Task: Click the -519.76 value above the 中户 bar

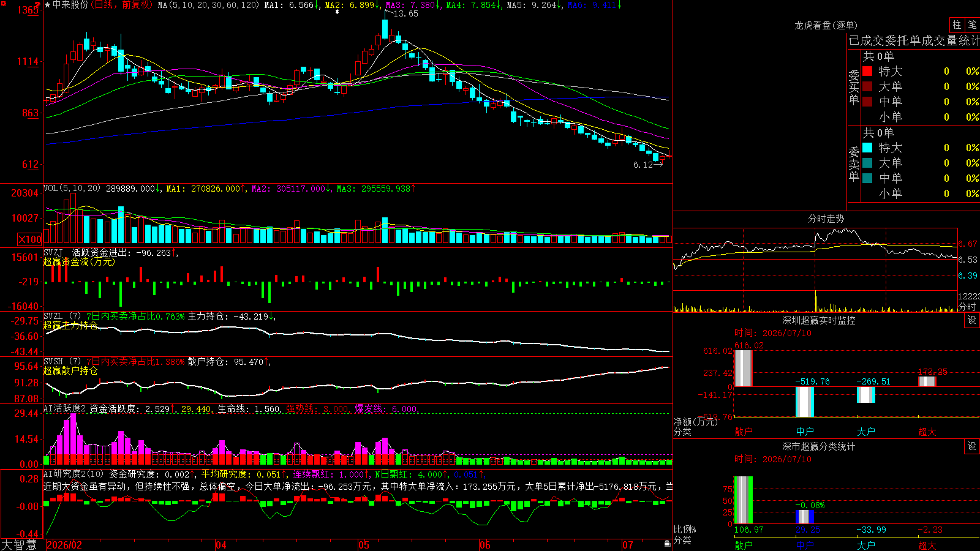Action: point(812,381)
